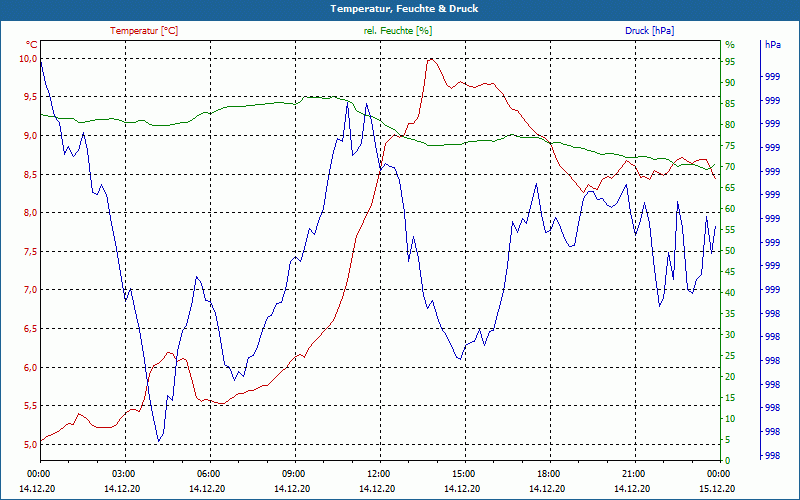The height and width of the screenshot is (500, 800).
Task: Click the 15:00 time axis label
Action: tap(463, 473)
